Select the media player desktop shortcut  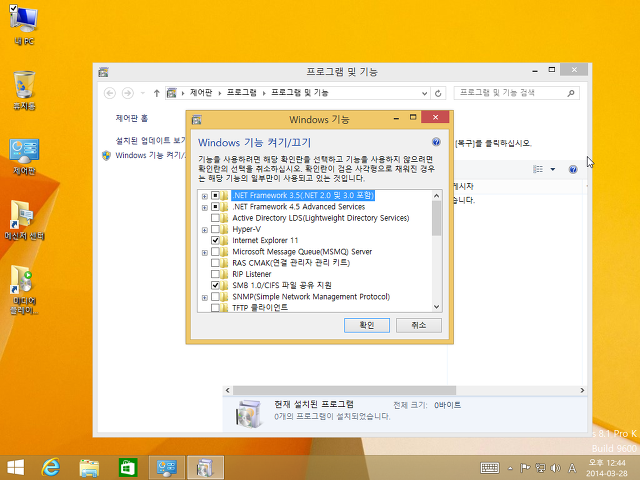coord(24,289)
